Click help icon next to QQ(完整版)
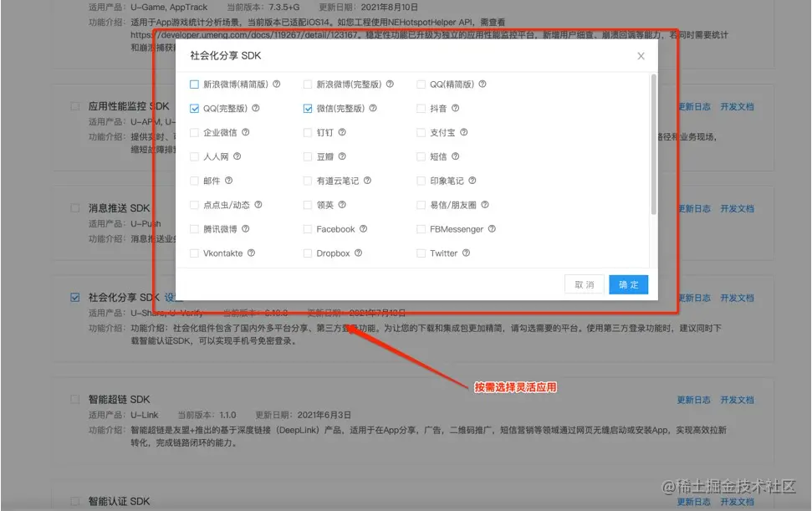This screenshot has height=511, width=812. click(256, 108)
